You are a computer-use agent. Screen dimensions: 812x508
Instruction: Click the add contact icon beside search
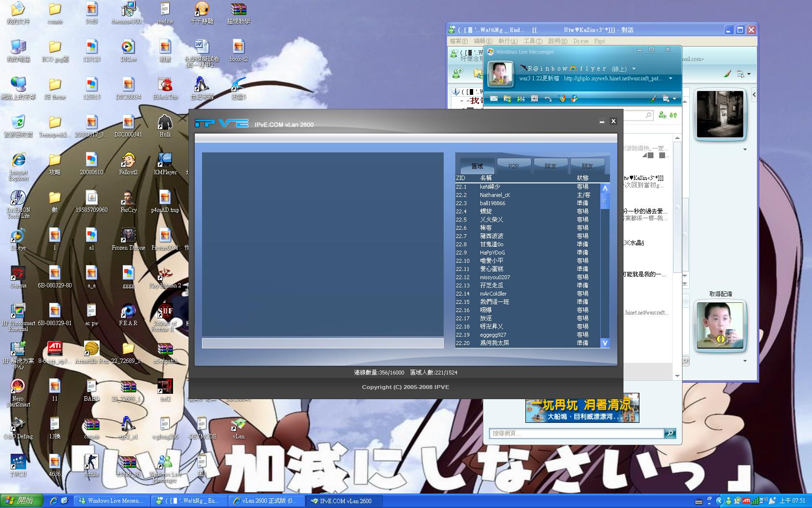coord(662,115)
